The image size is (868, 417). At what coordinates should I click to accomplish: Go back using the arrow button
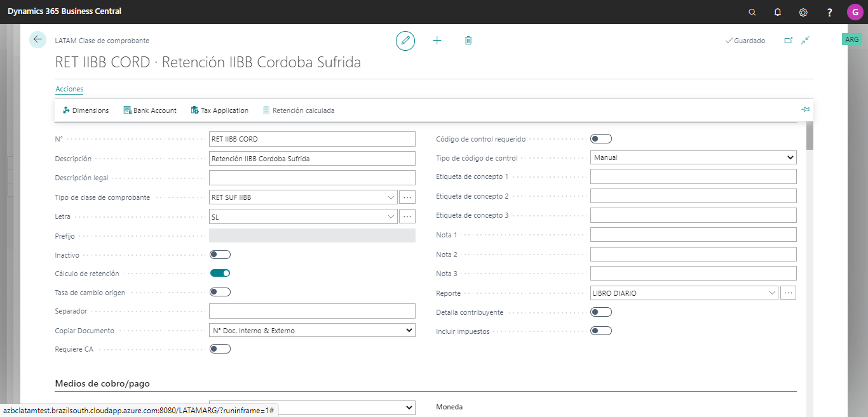click(x=38, y=40)
